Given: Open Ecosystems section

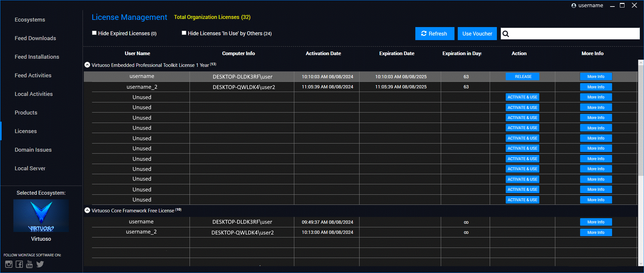Looking at the screenshot, I should [30, 20].
